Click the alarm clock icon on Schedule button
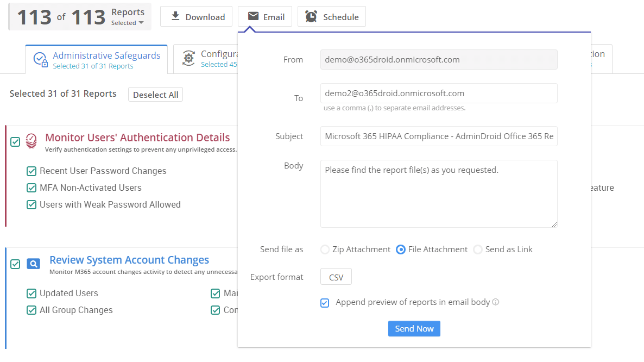 pos(312,16)
